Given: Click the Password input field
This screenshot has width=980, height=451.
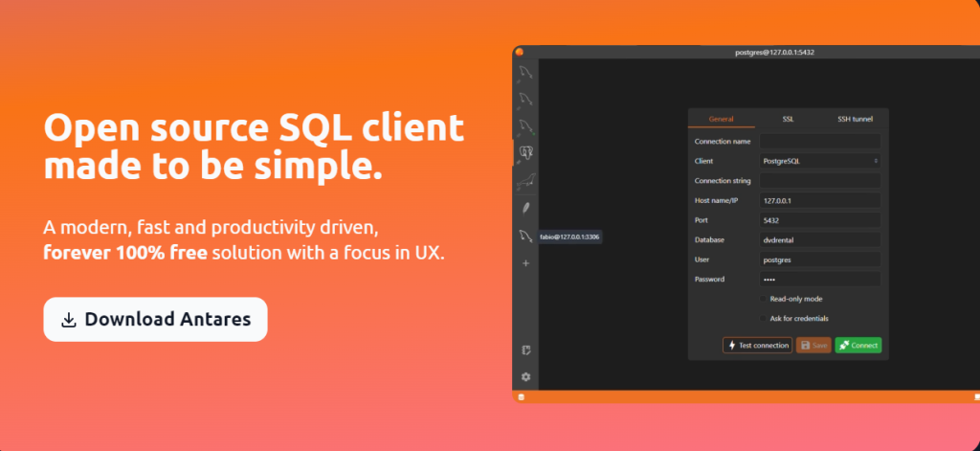Looking at the screenshot, I should [x=820, y=279].
